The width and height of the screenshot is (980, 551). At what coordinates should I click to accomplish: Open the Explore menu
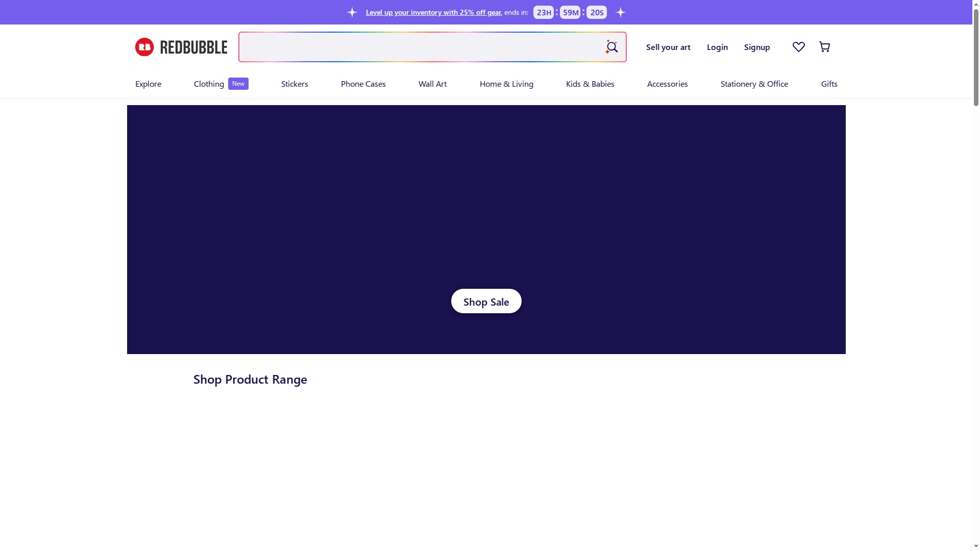click(x=148, y=84)
